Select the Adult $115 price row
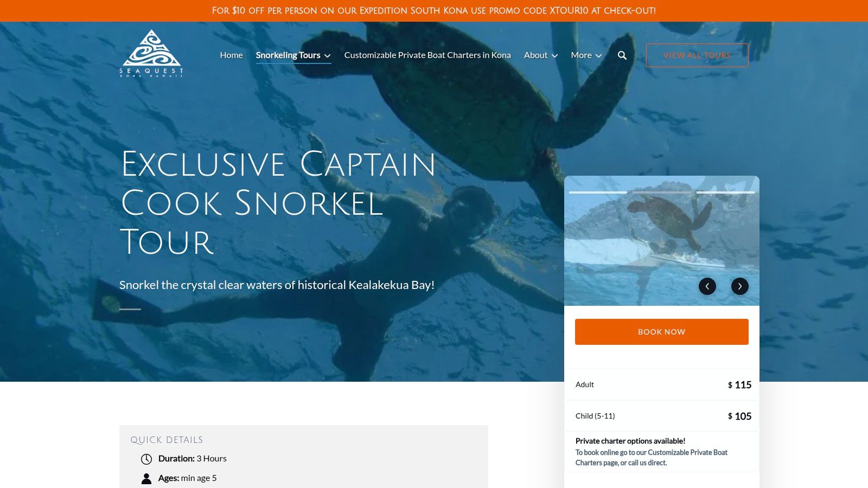 click(662, 384)
